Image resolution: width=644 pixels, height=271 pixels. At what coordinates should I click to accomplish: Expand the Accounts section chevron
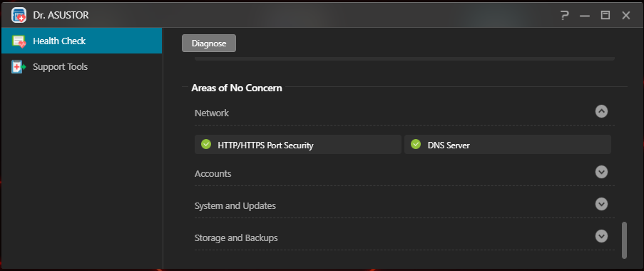coord(601,172)
